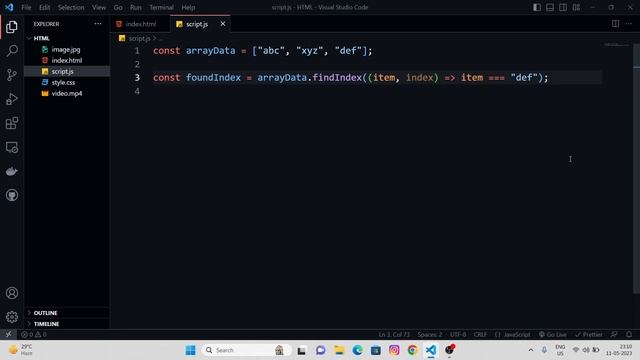The height and width of the screenshot is (360, 640).
Task: Click Ln 3, Col 73 cursor position
Action: [394, 334]
